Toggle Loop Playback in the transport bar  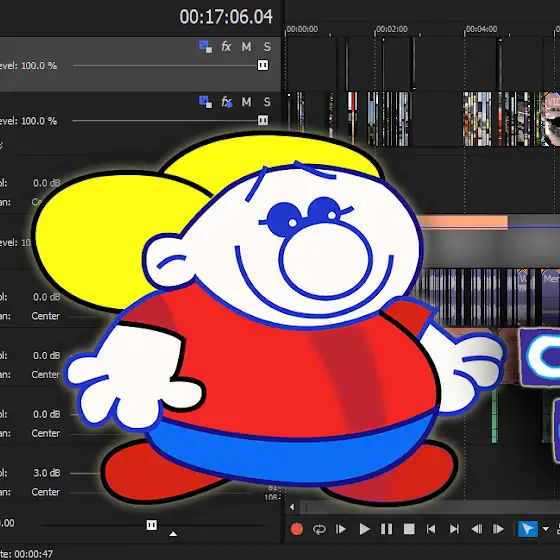tap(319, 529)
